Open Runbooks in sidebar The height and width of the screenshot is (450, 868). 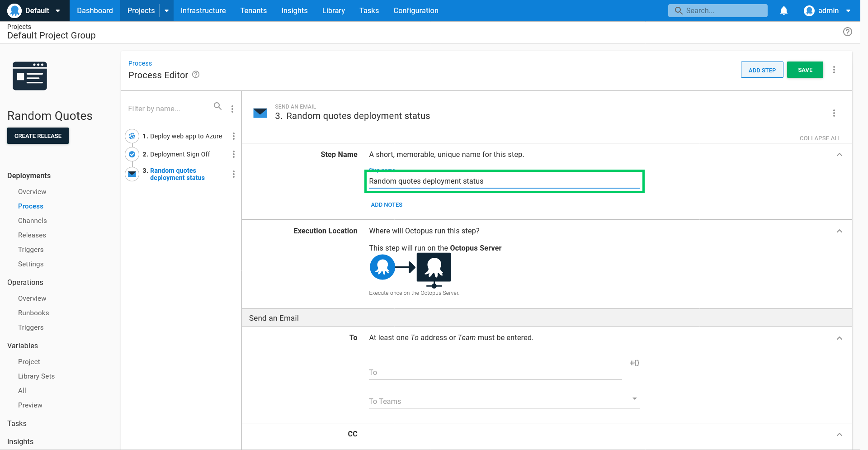point(33,313)
